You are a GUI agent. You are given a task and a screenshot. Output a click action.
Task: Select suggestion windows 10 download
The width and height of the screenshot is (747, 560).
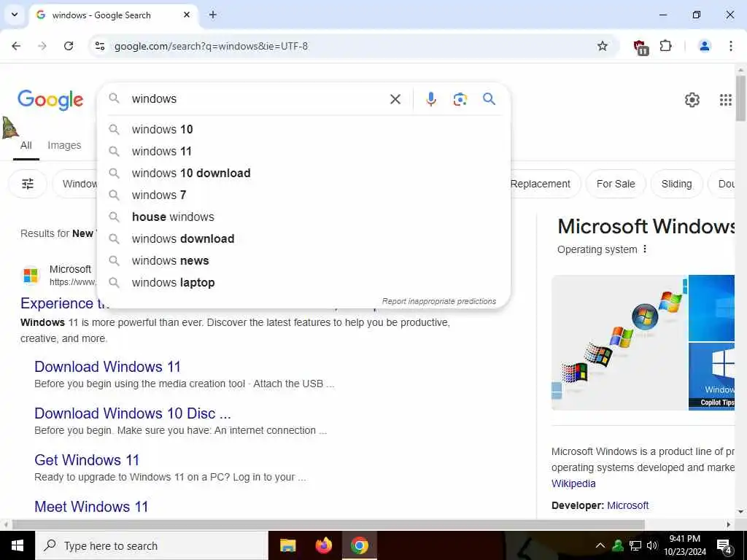coord(303,174)
